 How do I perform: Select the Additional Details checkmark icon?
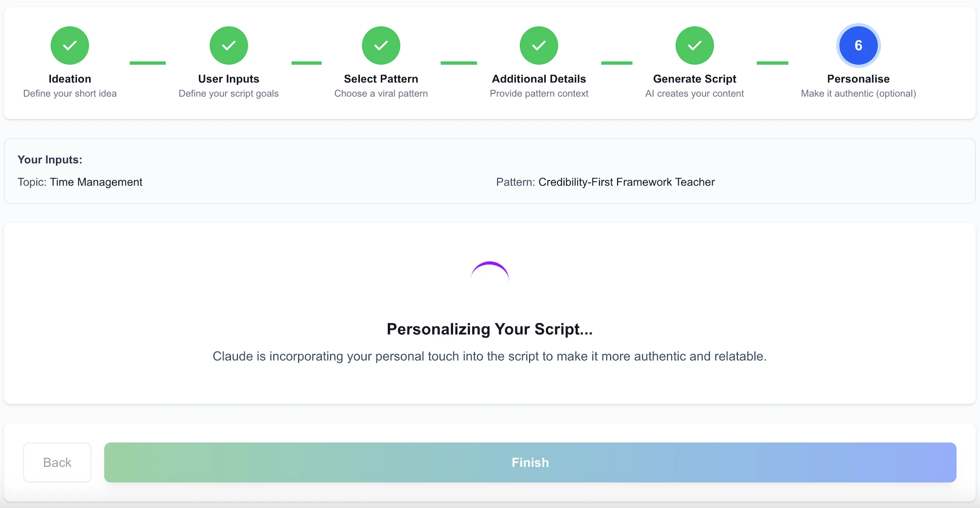click(538, 45)
